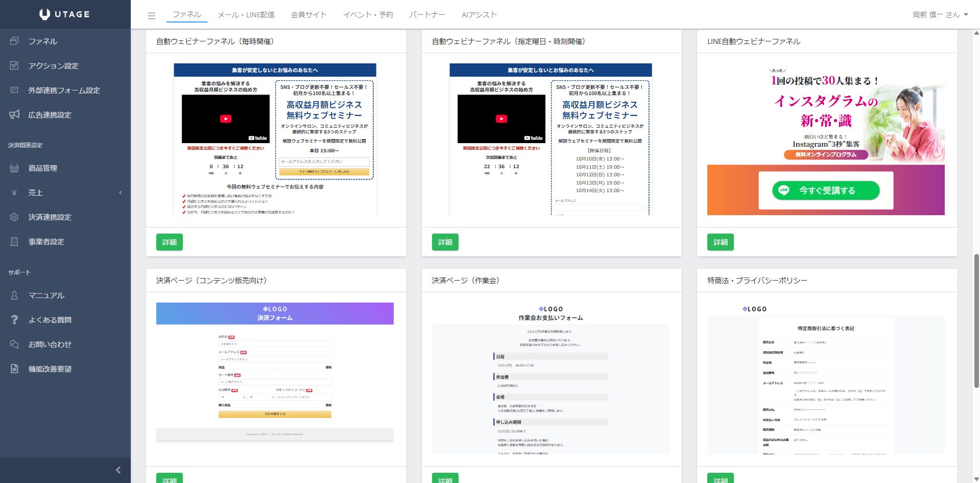Click 詳細 under 自動ウェビナーファネル（毎時開催）
Viewport: 980px width, 483px height.
point(169,242)
